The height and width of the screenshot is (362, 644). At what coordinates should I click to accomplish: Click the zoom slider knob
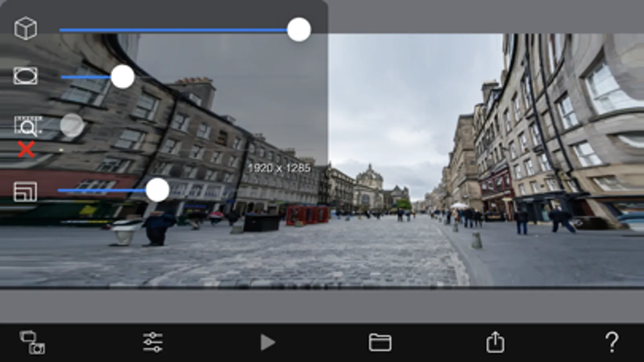point(72,125)
